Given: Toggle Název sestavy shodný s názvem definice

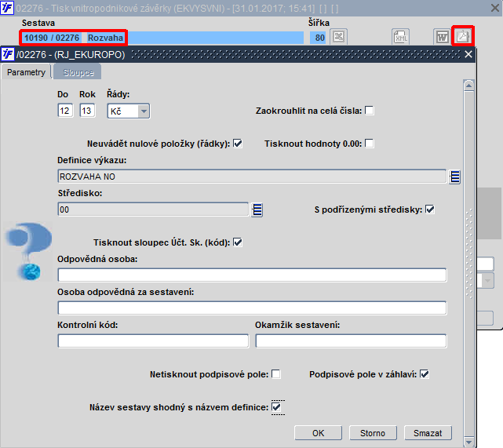Looking at the screenshot, I should point(276,407).
